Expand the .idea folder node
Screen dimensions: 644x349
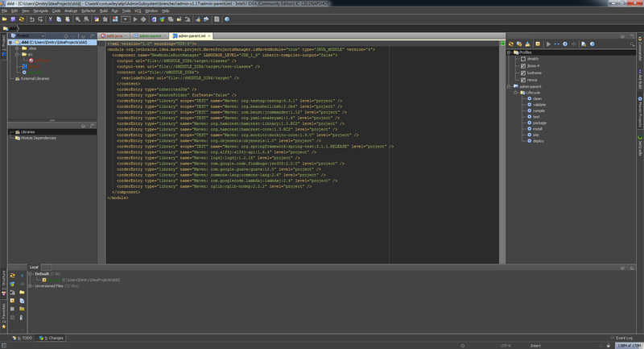tap(17, 48)
